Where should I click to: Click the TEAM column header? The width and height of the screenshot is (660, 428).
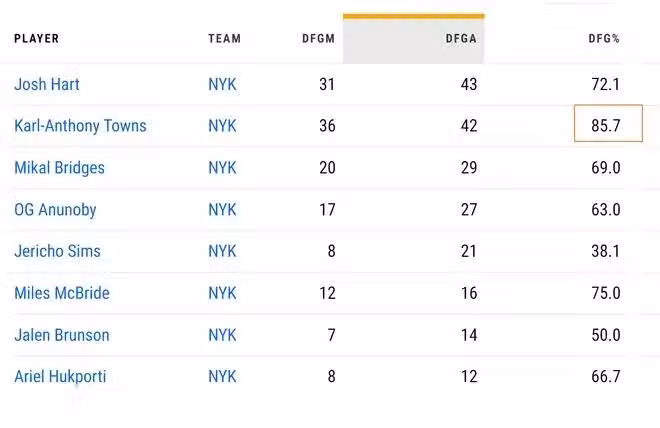[224, 39]
